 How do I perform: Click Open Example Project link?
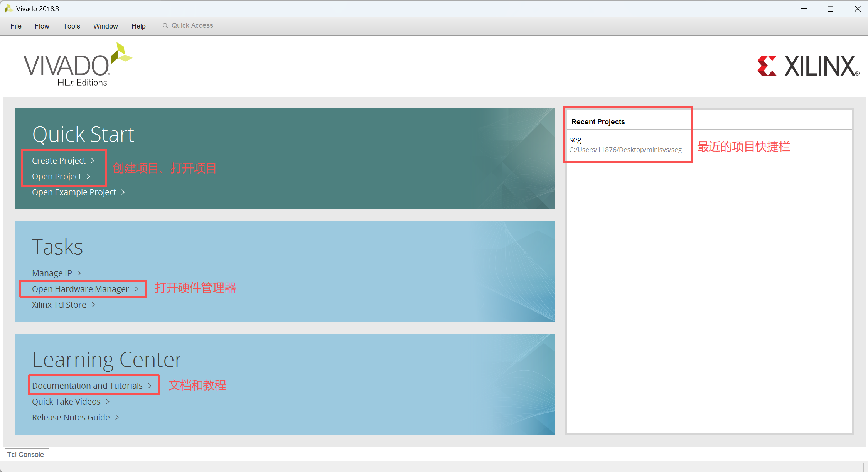coord(74,192)
